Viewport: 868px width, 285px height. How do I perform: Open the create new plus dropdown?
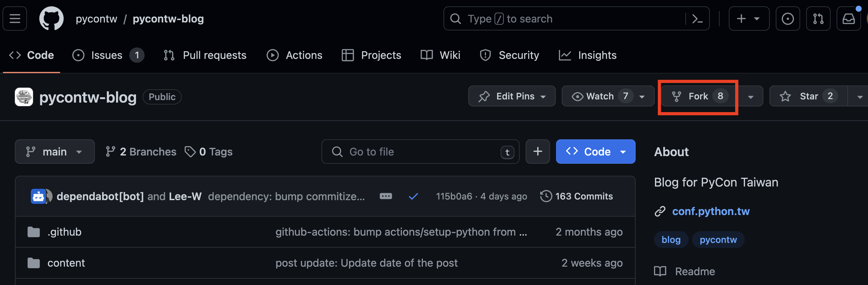point(749,18)
